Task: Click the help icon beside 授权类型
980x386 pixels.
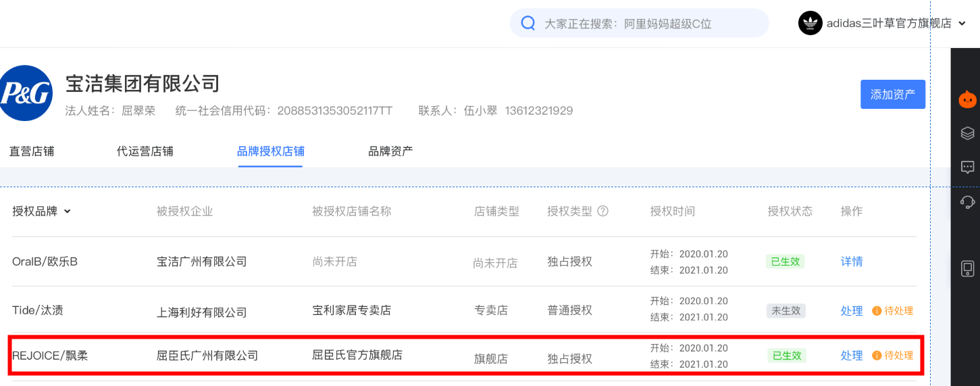Action: [x=603, y=211]
